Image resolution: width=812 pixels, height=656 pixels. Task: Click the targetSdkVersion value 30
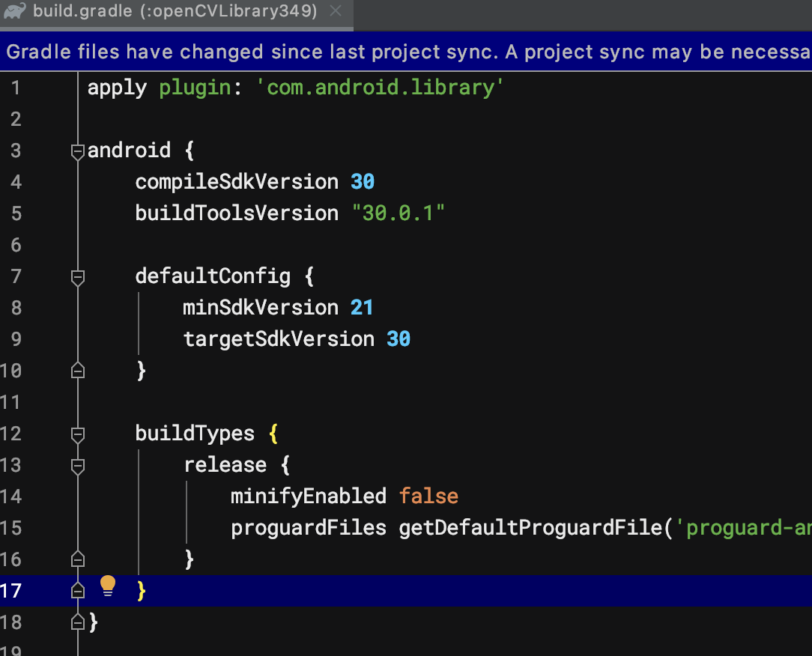[399, 339]
